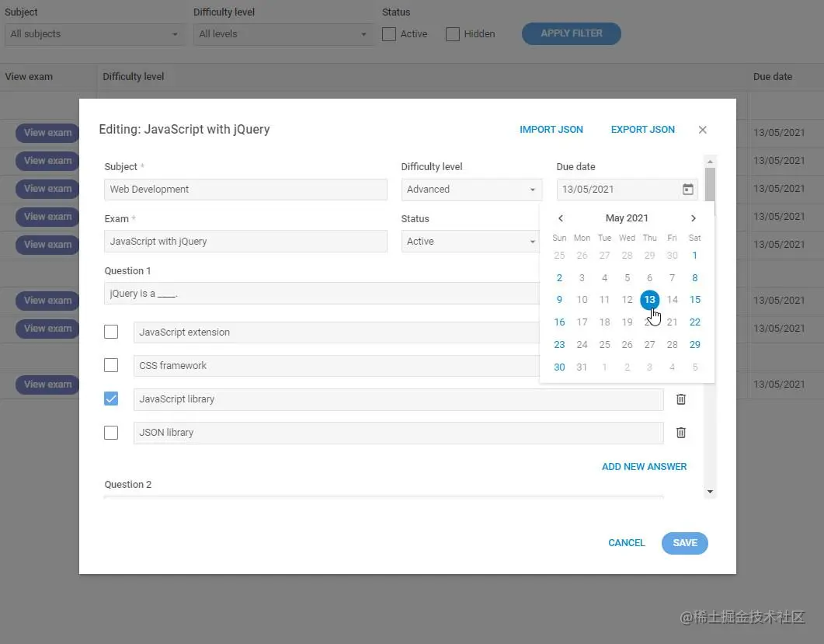Image resolution: width=824 pixels, height=644 pixels.
Task: Select May 15 in the calendar
Action: tap(695, 300)
